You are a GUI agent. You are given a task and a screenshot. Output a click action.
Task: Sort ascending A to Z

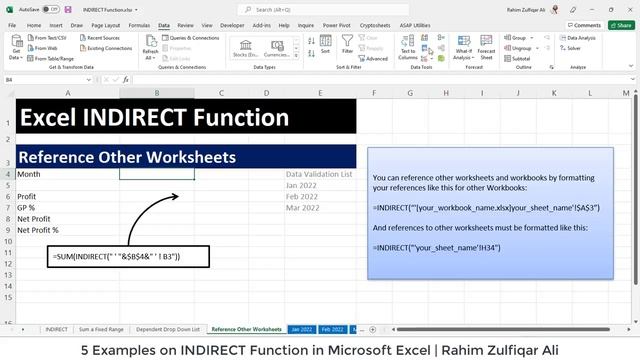pyautogui.click(x=311, y=41)
